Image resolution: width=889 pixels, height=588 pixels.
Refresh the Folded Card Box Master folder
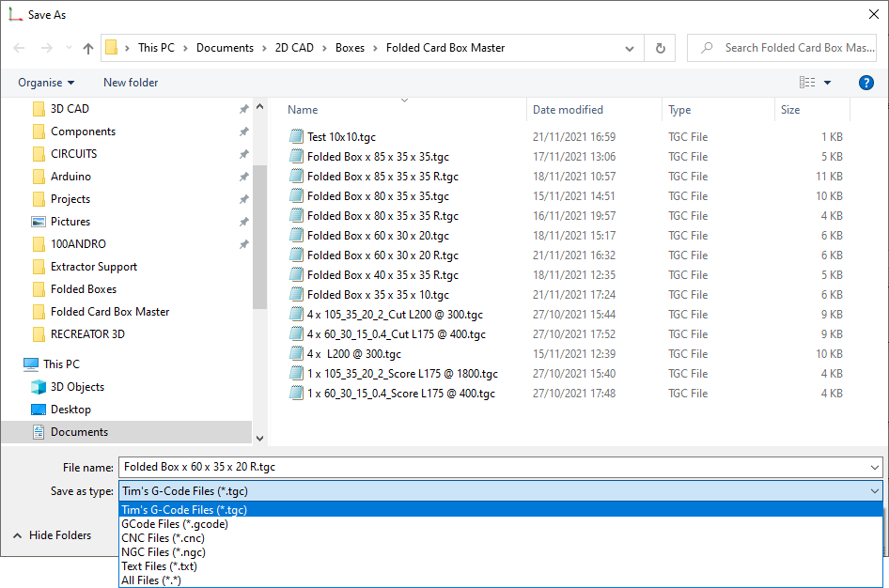(x=660, y=48)
